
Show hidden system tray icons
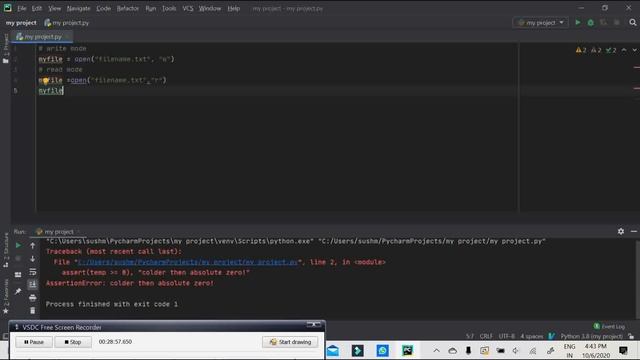(x=436, y=351)
